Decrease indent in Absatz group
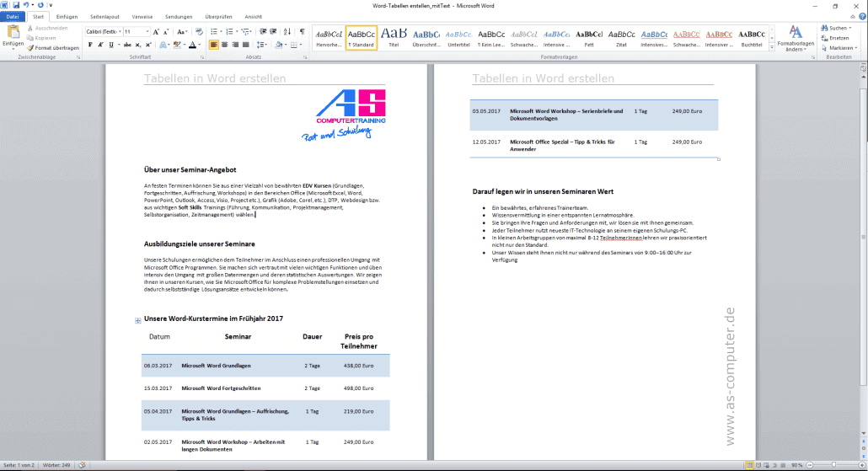 (263, 31)
